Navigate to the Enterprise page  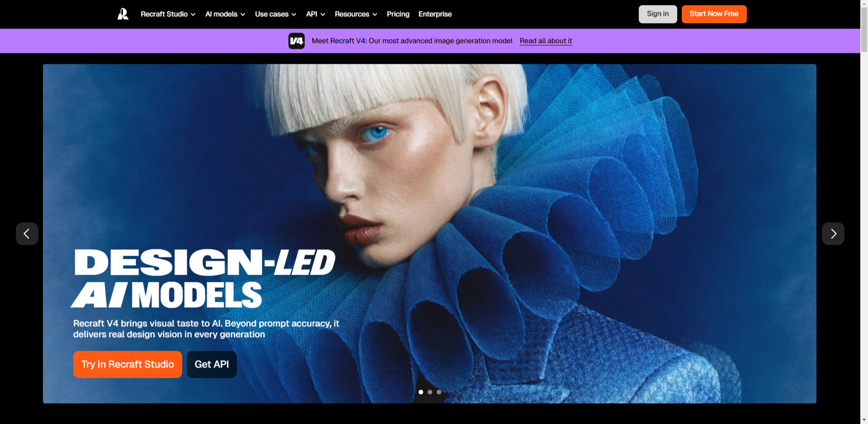click(x=435, y=14)
